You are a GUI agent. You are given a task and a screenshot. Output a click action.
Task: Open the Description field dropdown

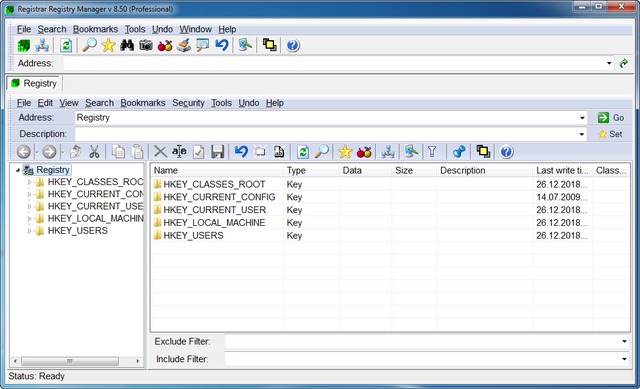click(x=582, y=134)
